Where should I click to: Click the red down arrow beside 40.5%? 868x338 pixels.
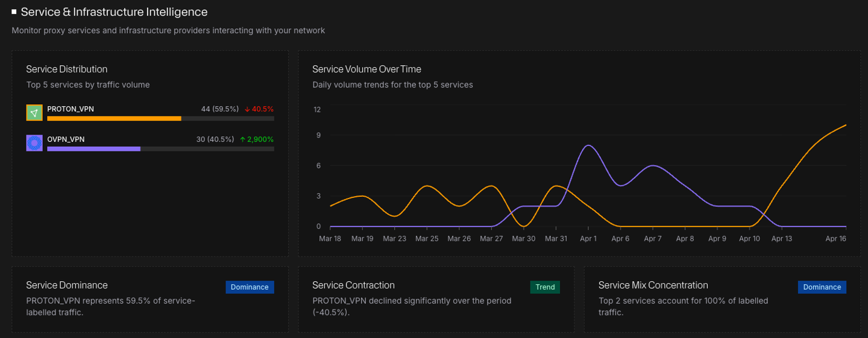click(x=247, y=109)
